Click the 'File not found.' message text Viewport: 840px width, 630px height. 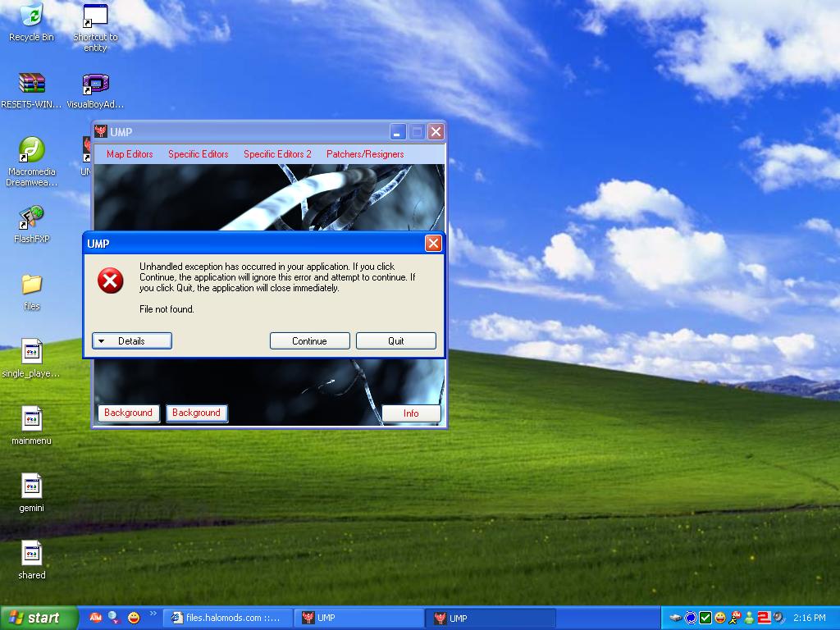[x=167, y=309]
